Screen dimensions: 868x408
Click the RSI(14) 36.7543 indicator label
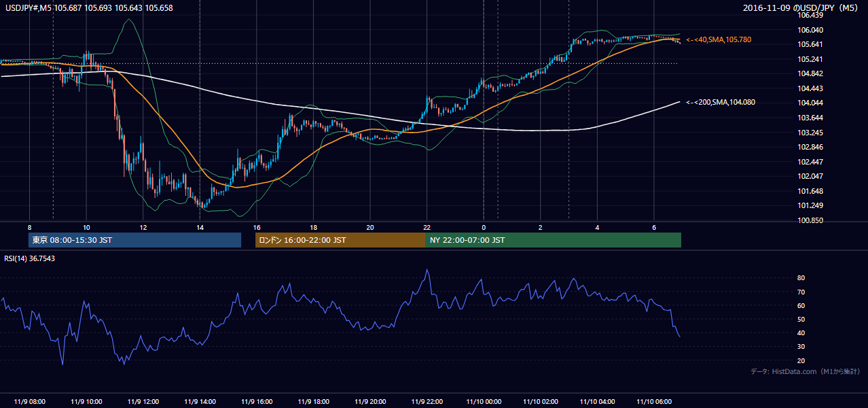coord(30,258)
